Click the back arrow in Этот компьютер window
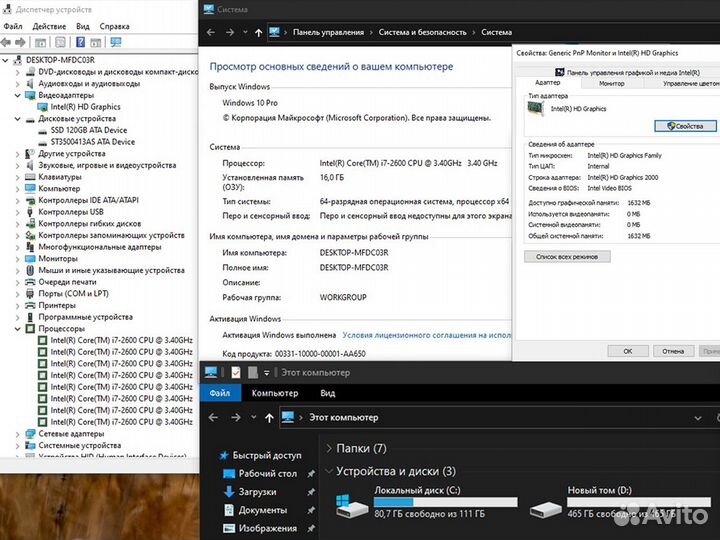 click(213, 417)
